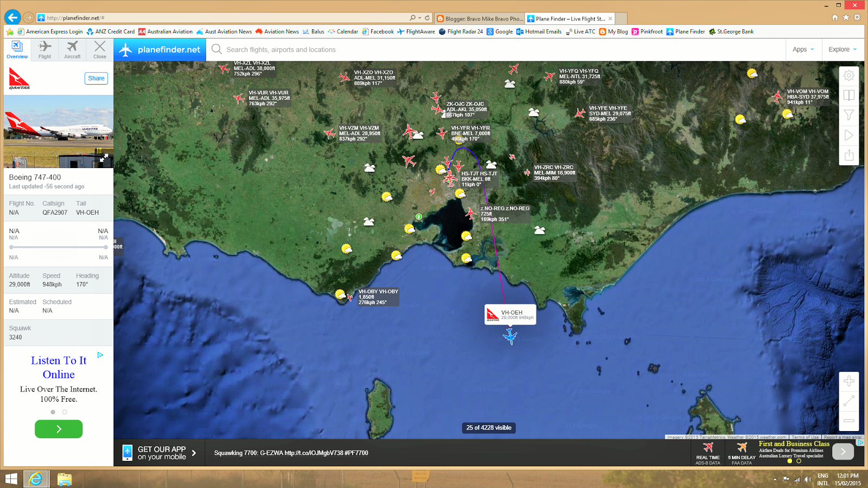
Task: Open the Live ATC bookmark
Action: tap(580, 31)
